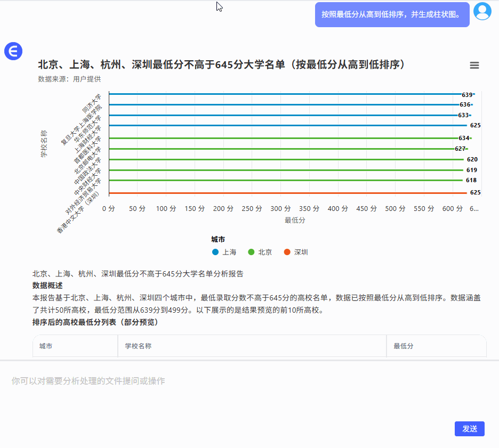
Task: Open the chart hamburger menu
Action: (474, 65)
